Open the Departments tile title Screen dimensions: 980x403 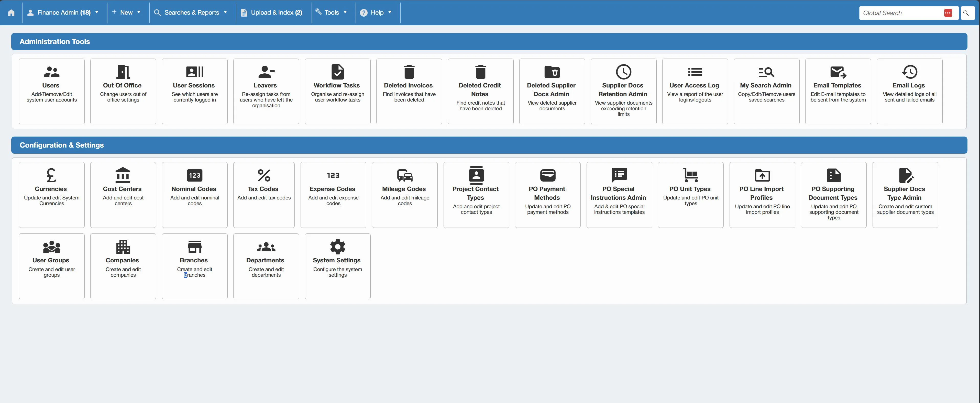[x=265, y=260]
